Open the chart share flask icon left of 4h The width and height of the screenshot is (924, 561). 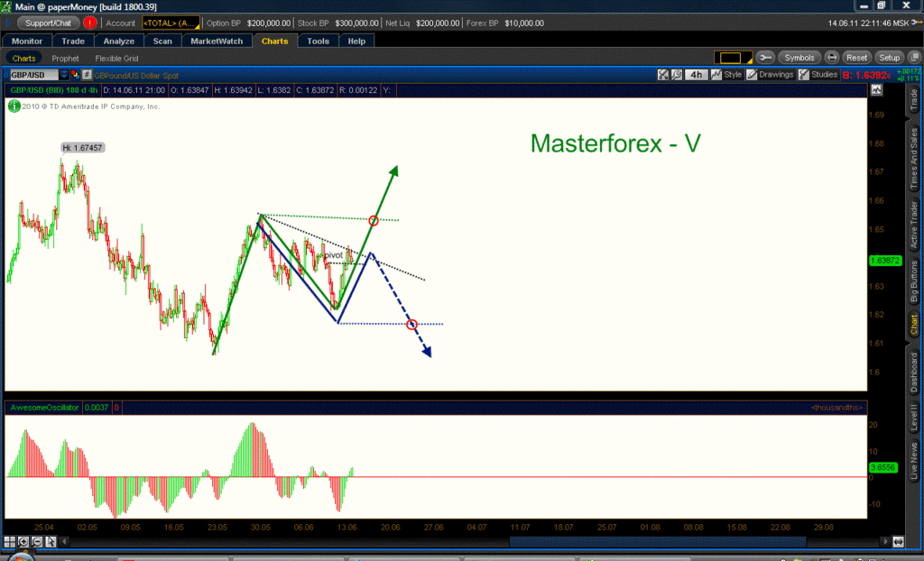tap(663, 75)
